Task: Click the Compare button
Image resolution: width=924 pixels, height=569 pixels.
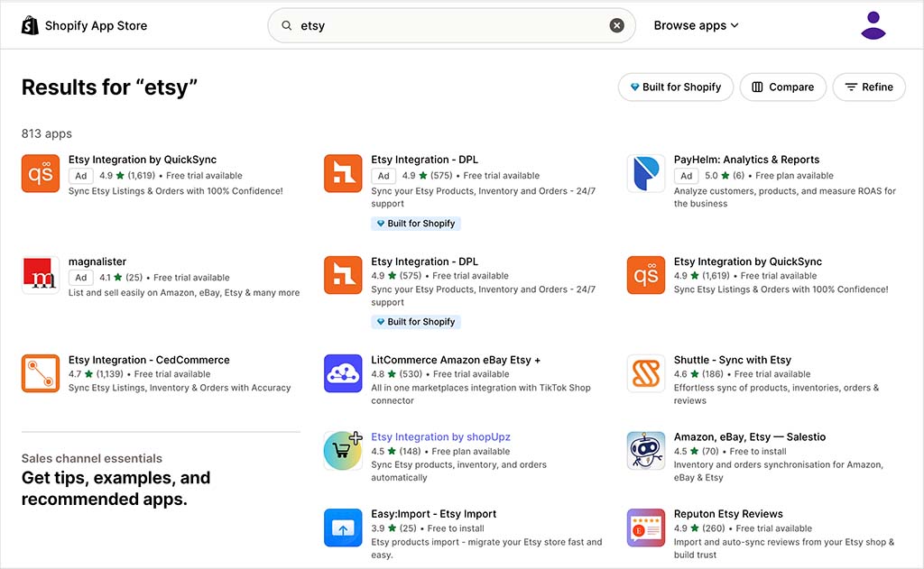Action: click(783, 87)
